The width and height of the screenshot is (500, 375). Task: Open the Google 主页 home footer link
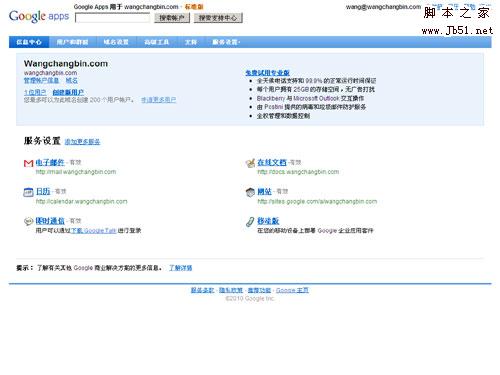pyautogui.click(x=292, y=290)
